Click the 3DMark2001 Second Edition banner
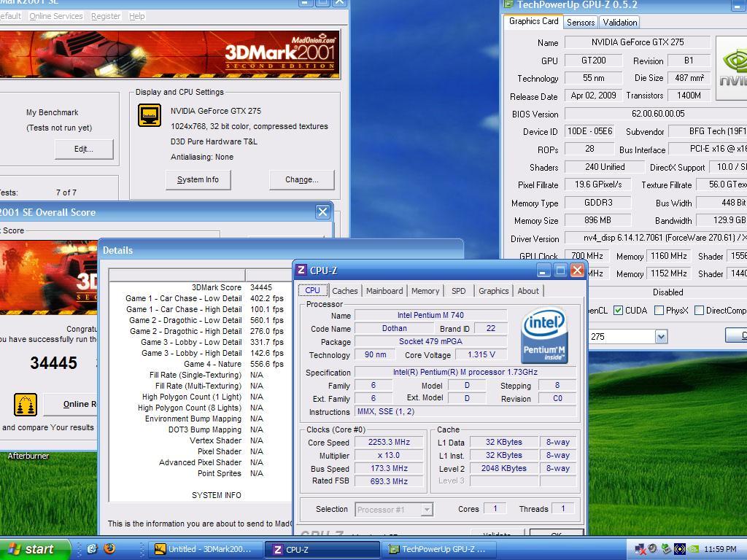747x560 pixels. point(169,54)
